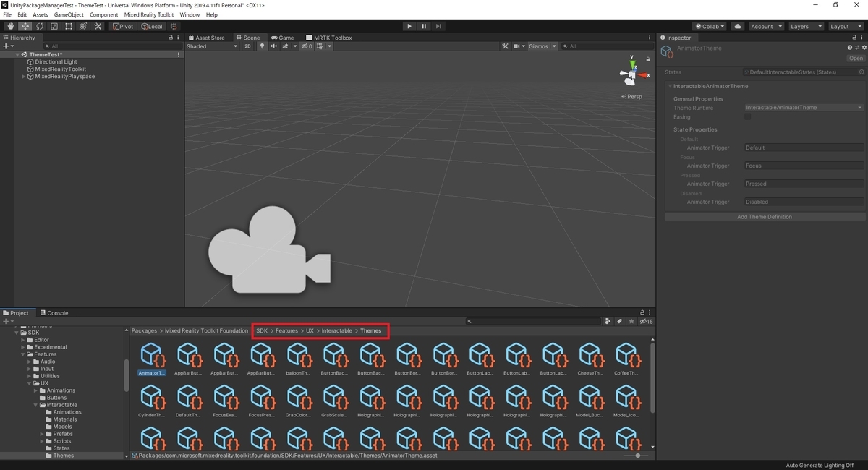868x470 pixels.
Task: Open custom editor tools icon
Action: pos(98,26)
